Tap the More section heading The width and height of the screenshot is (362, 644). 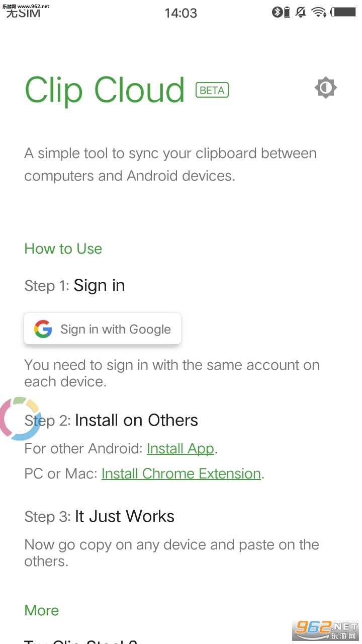pos(42,610)
